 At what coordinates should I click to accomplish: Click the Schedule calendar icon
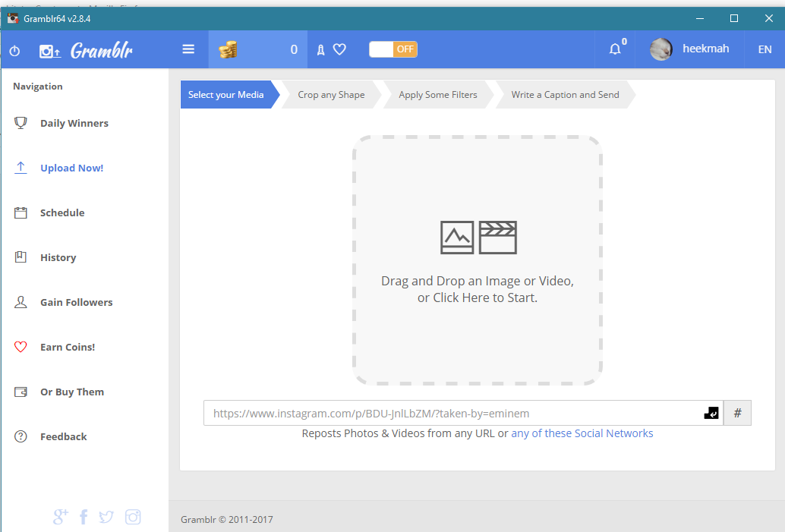pos(20,212)
